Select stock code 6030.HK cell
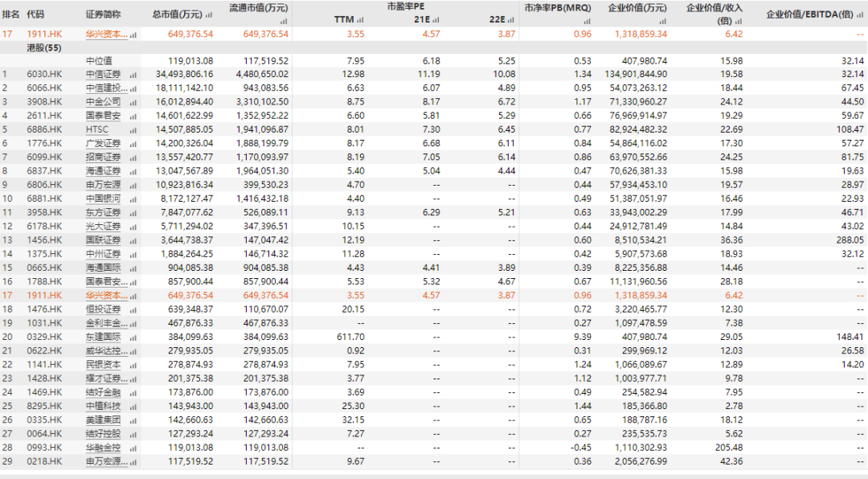 pos(44,74)
